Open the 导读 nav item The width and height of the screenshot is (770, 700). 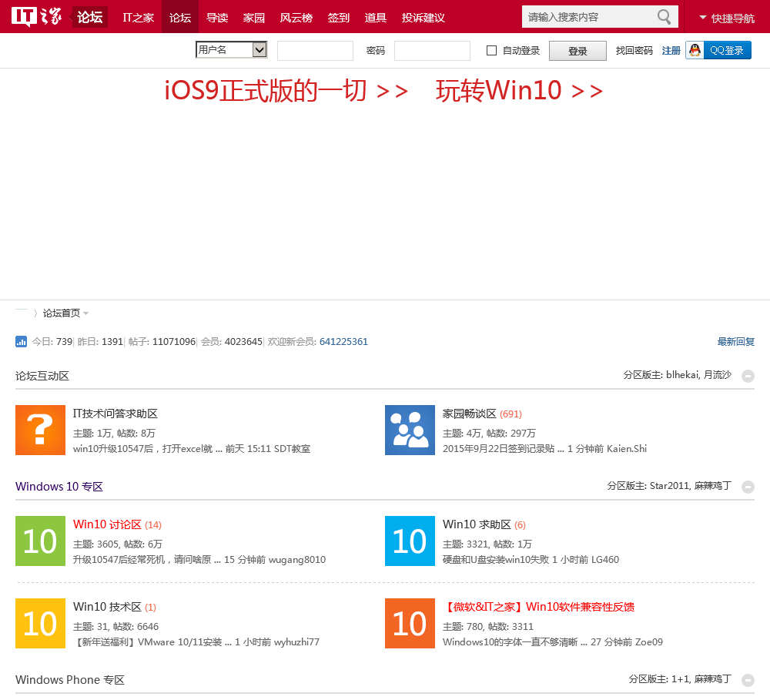coord(217,18)
